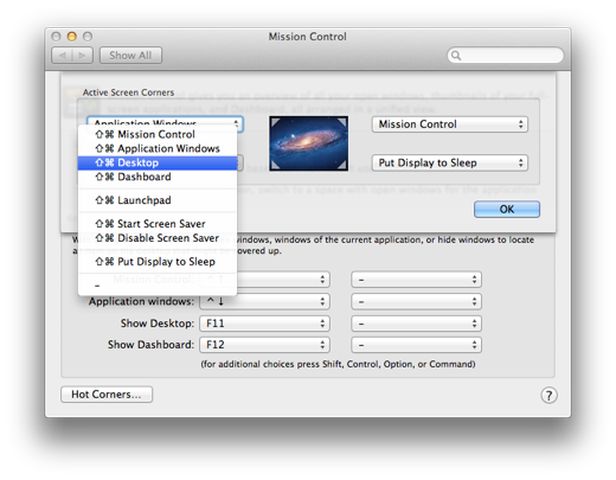Viewport: 616px width, 480px height.
Task: Open help with the question mark button
Action: tap(549, 396)
